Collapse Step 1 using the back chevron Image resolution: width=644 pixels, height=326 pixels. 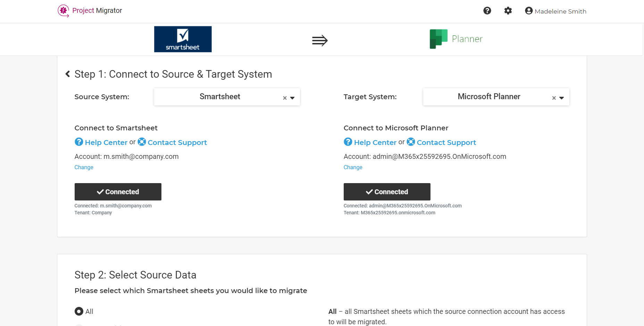(x=68, y=74)
